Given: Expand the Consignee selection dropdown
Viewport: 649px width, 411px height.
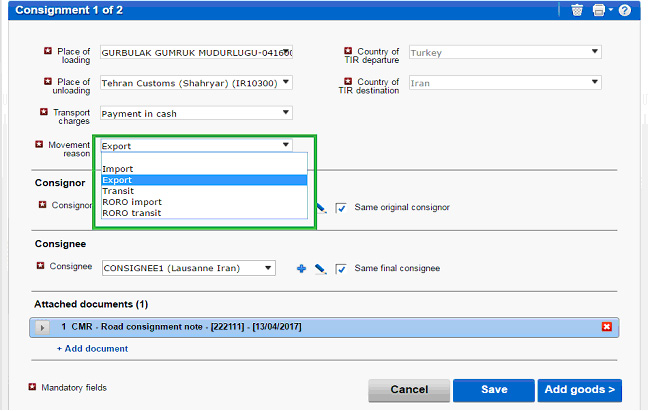Looking at the screenshot, I should pyautogui.click(x=268, y=267).
